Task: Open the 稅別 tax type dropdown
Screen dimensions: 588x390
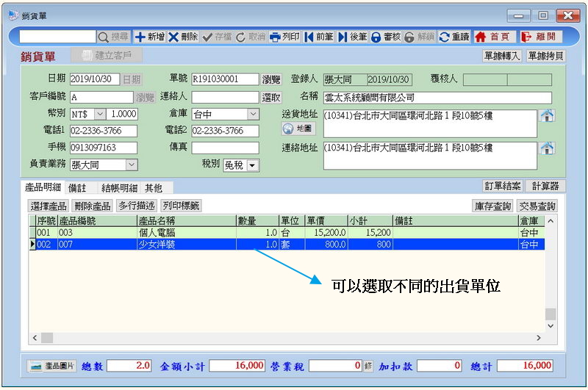Action: click(x=252, y=165)
